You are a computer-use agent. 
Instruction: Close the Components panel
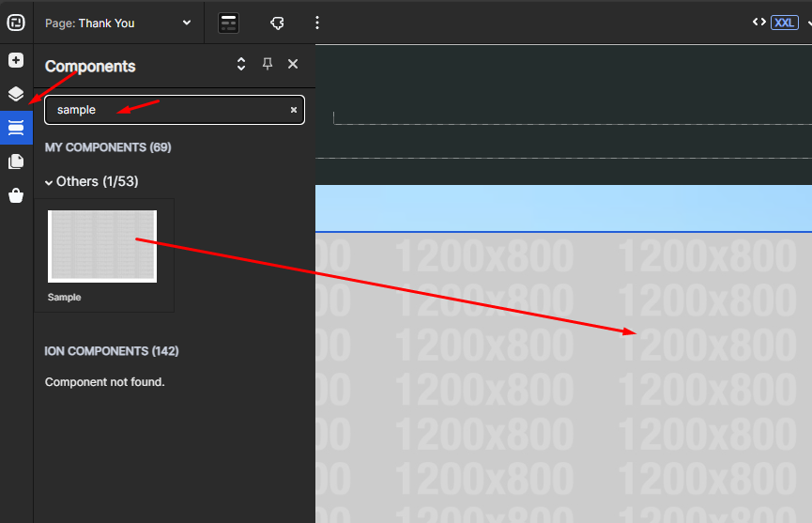tap(293, 64)
